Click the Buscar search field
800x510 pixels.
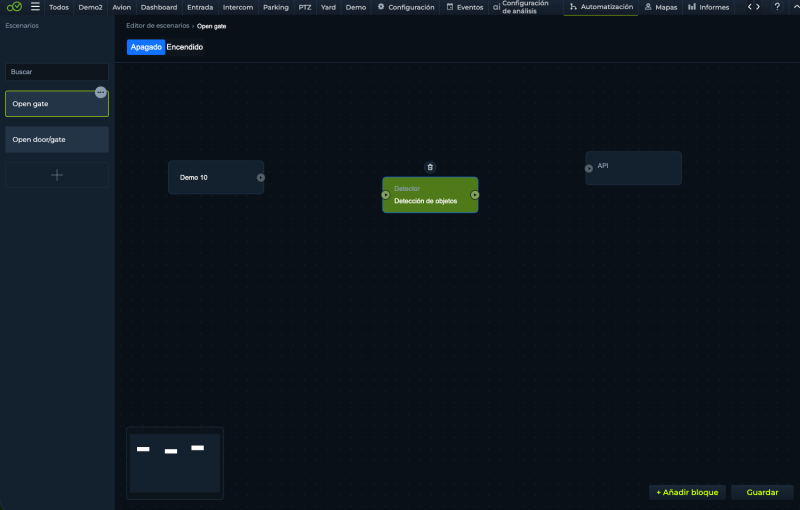click(57, 72)
